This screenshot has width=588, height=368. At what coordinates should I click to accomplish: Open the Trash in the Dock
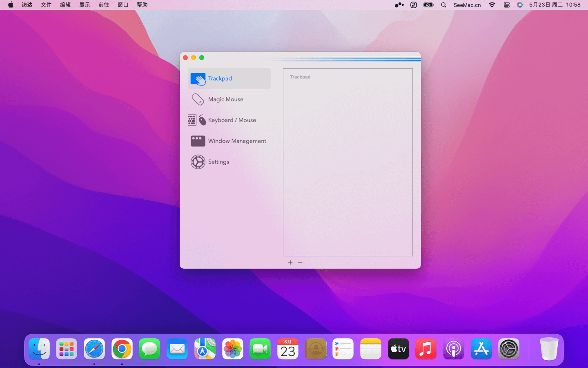pyautogui.click(x=549, y=349)
